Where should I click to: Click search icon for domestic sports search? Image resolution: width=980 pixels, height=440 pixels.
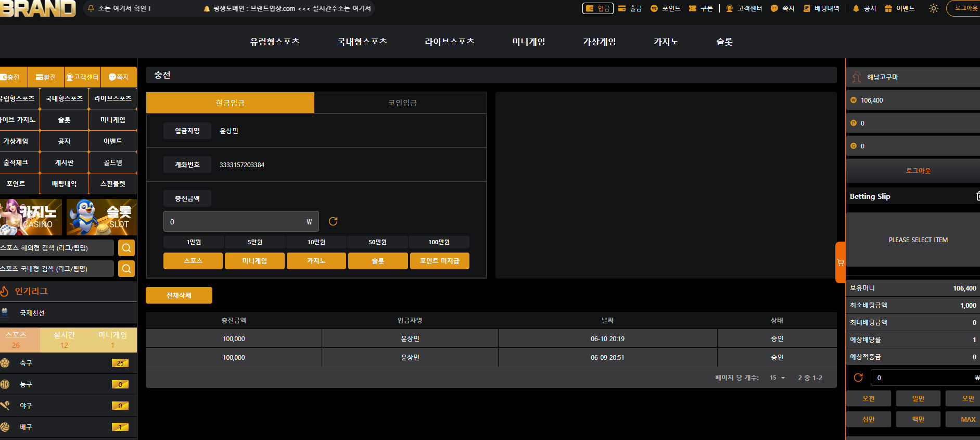coord(126,269)
